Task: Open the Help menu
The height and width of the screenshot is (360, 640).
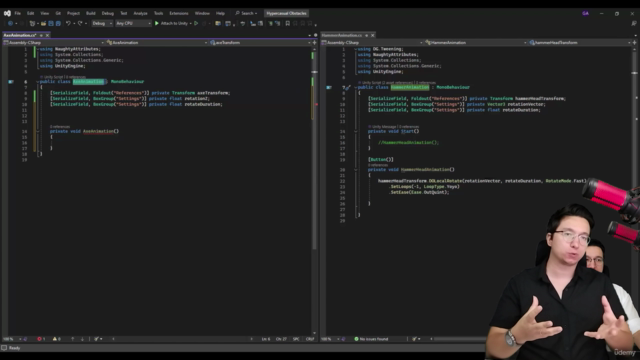Action: pyautogui.click(x=220, y=13)
